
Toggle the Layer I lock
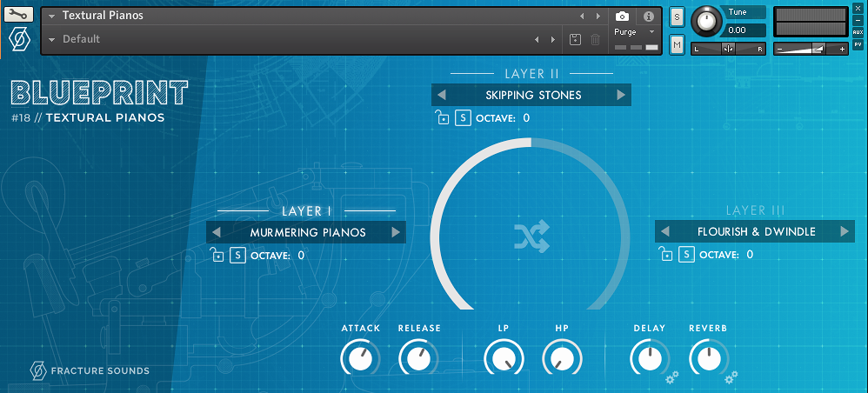(x=217, y=255)
